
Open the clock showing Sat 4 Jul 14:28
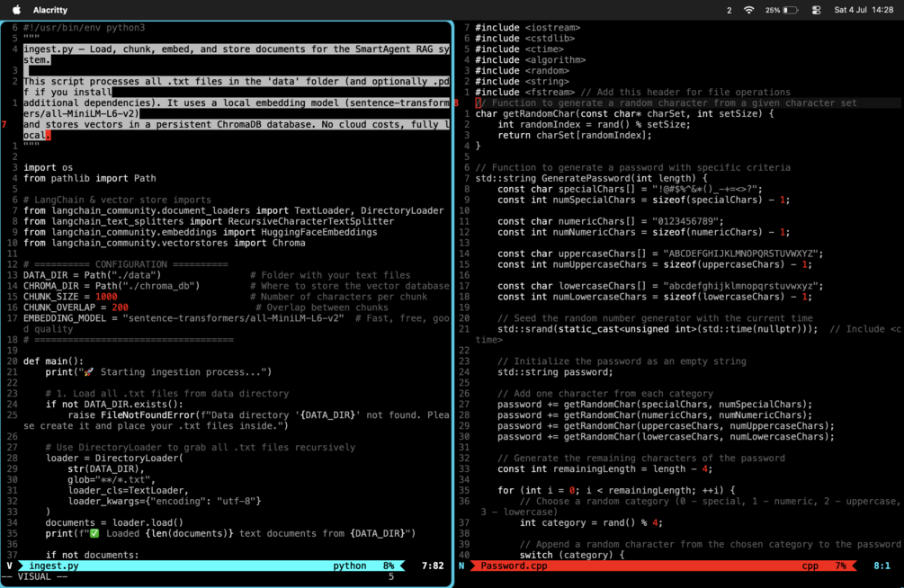pos(864,10)
